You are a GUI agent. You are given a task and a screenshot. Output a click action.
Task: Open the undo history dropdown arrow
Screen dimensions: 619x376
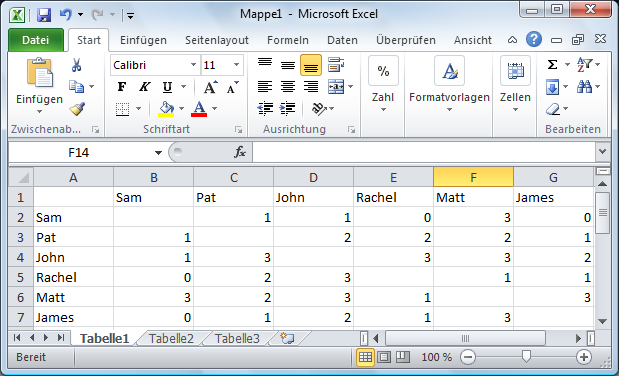click(81, 15)
